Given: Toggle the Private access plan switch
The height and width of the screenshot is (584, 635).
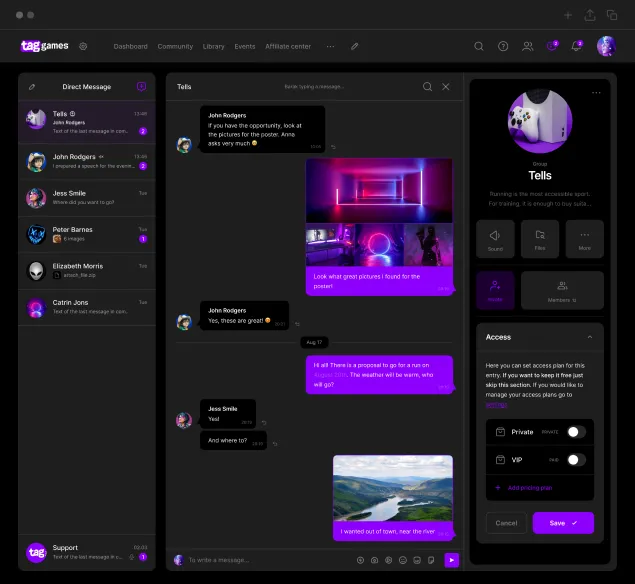Looking at the screenshot, I should pyautogui.click(x=575, y=432).
